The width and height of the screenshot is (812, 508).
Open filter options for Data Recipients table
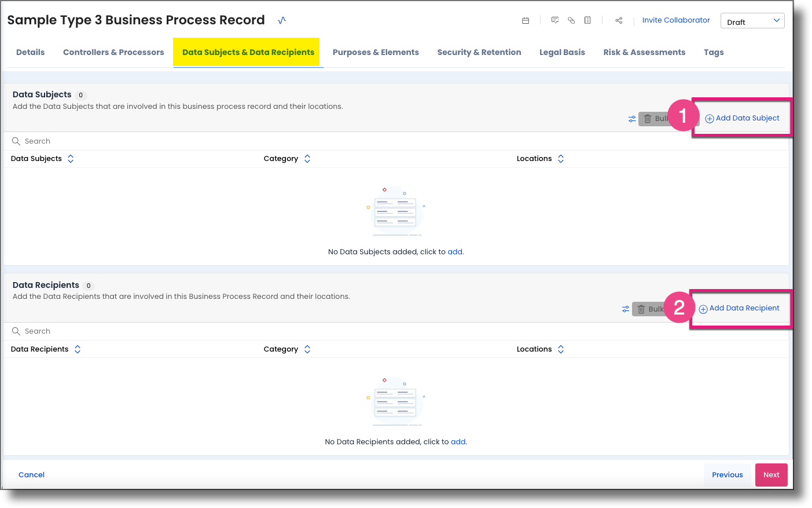[x=625, y=309]
